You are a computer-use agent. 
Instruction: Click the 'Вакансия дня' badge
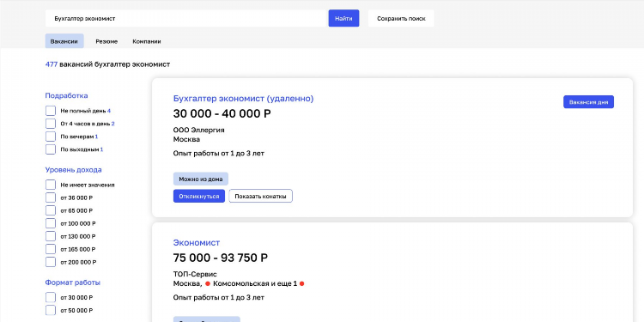pos(588,102)
